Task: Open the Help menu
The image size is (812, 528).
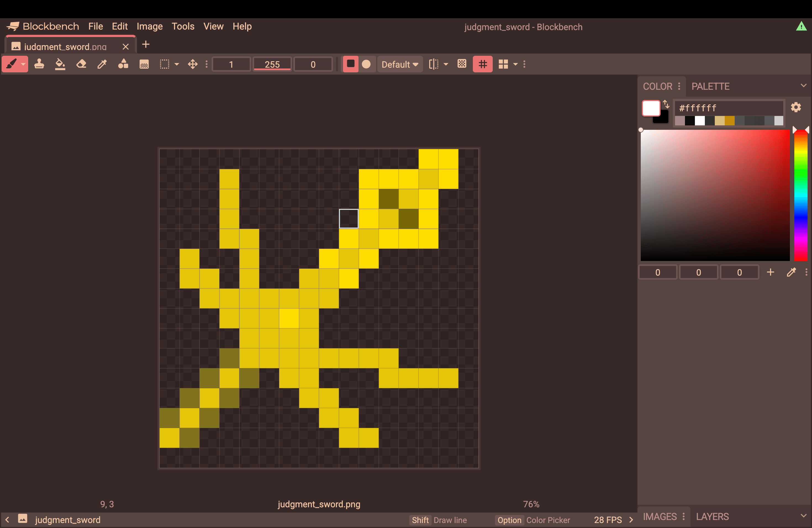Action: click(x=242, y=26)
